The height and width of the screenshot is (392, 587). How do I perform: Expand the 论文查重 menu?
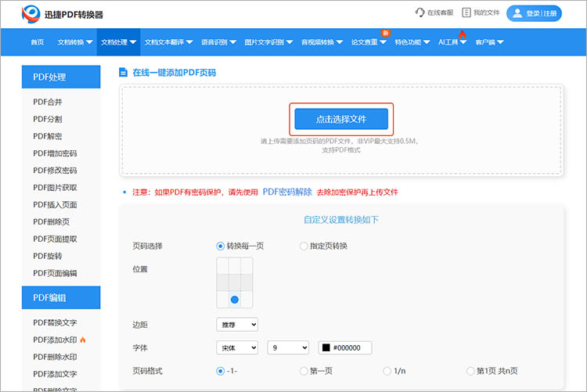369,42
